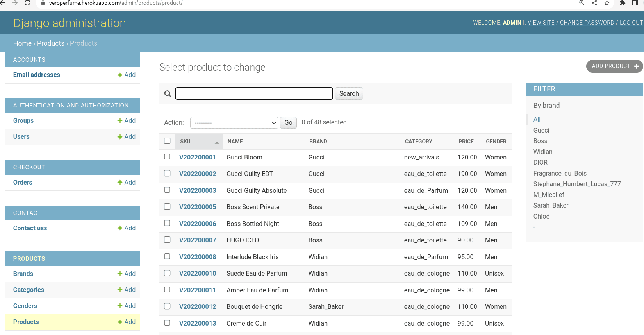This screenshot has height=335, width=644.
Task: Show All brands in filter
Action: point(537,120)
